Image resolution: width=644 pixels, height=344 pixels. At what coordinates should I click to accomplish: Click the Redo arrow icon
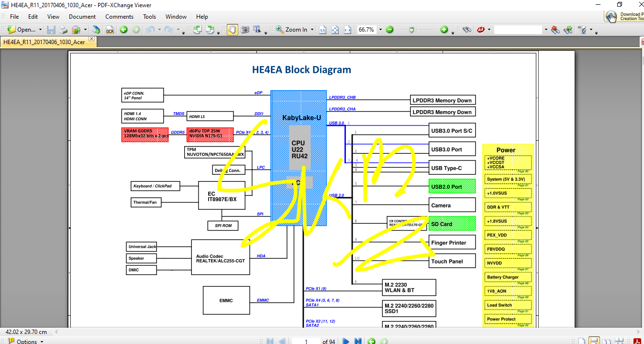coord(168,30)
